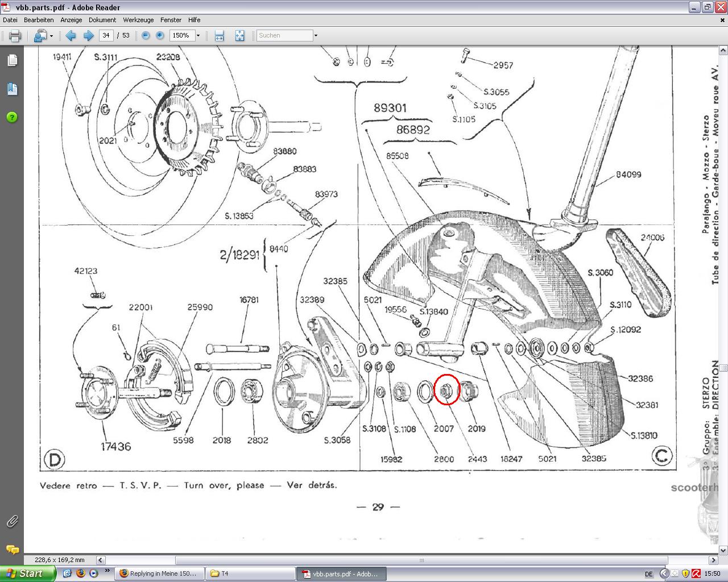728x582 pixels.
Task: Click the Windows Start button
Action: [27, 573]
